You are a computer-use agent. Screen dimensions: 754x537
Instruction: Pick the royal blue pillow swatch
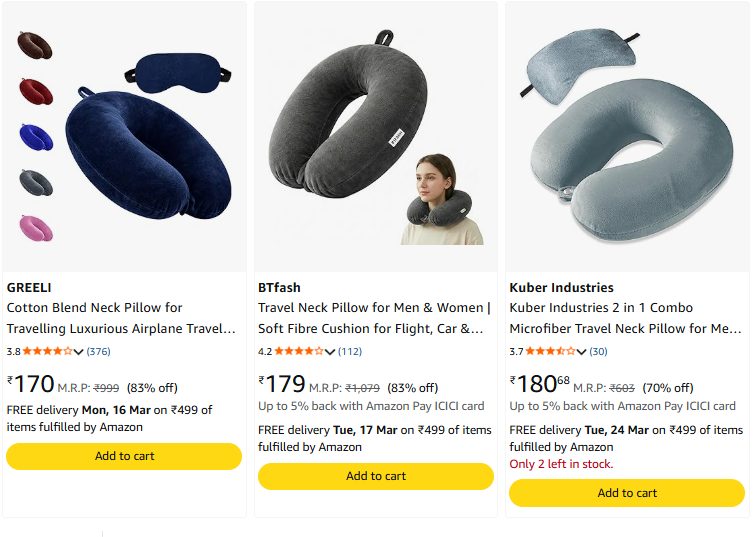tap(35, 136)
